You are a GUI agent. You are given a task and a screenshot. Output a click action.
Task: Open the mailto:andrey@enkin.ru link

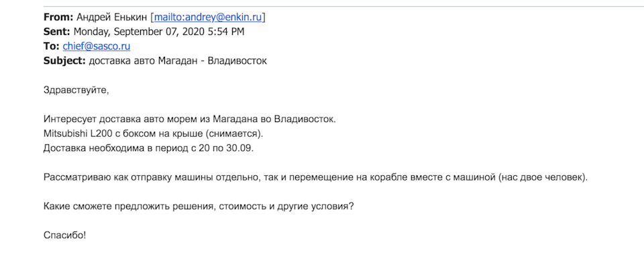point(208,17)
